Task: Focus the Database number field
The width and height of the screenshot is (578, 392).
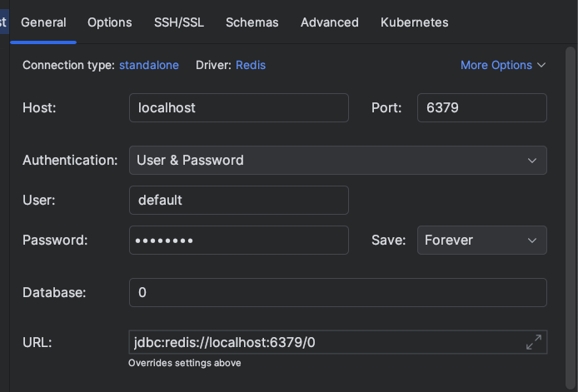Action: point(337,293)
